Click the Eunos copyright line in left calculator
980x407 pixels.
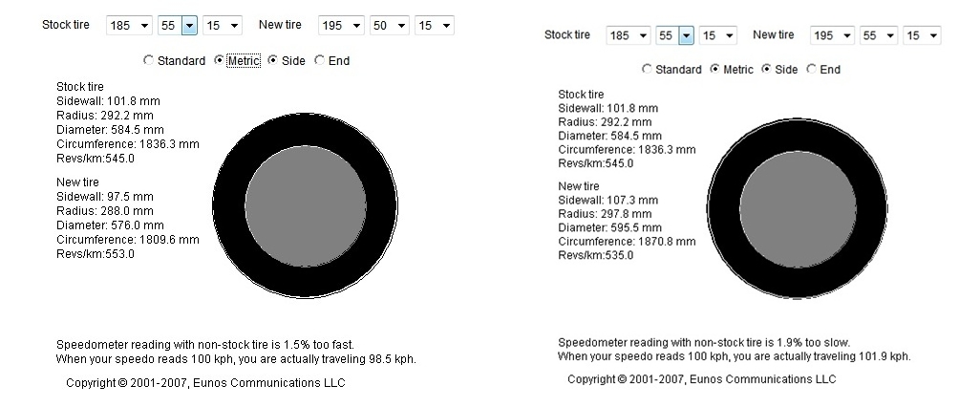tap(205, 382)
